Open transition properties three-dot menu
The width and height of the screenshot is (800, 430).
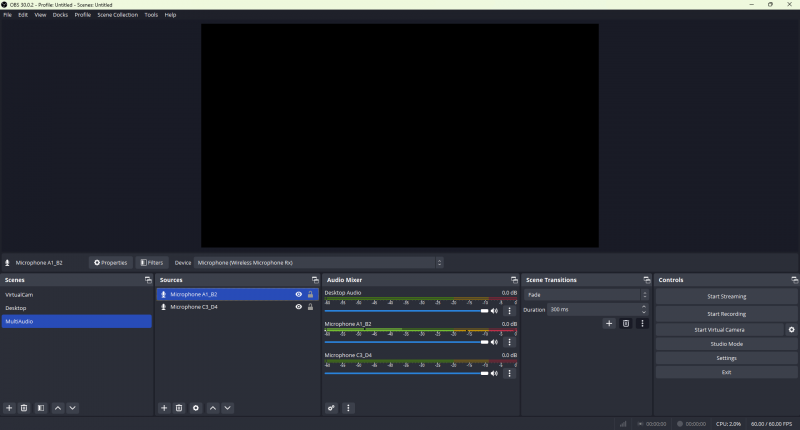click(x=642, y=323)
